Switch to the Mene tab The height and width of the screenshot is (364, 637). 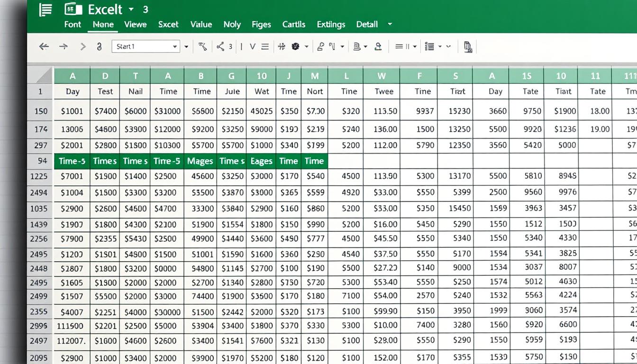pyautogui.click(x=103, y=24)
